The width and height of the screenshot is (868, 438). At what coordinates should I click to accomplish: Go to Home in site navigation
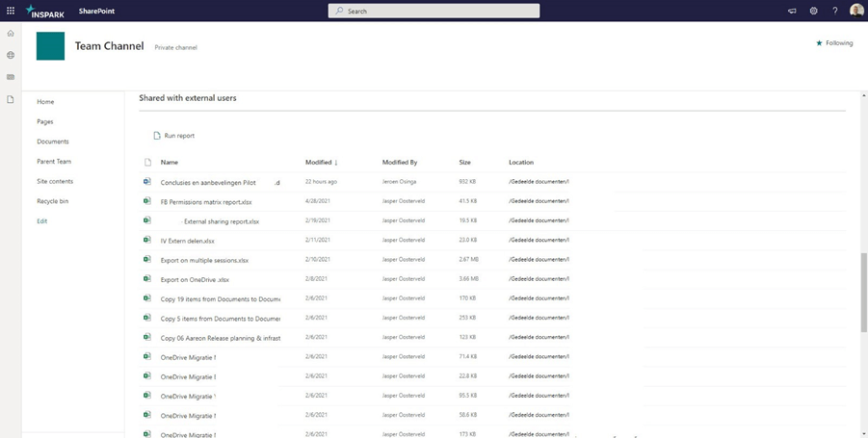tap(45, 102)
